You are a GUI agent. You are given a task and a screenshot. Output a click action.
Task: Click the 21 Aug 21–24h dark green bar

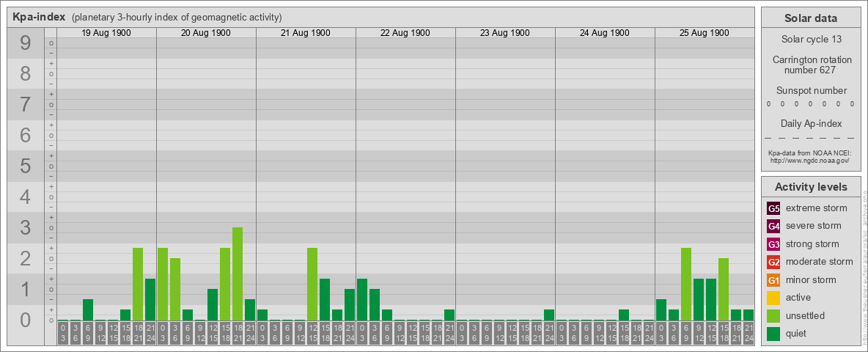pyautogui.click(x=349, y=305)
